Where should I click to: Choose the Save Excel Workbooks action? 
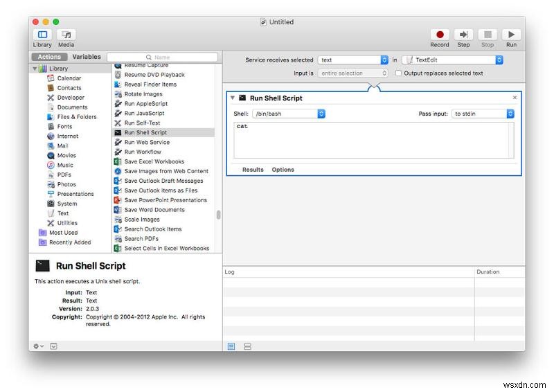(x=154, y=161)
